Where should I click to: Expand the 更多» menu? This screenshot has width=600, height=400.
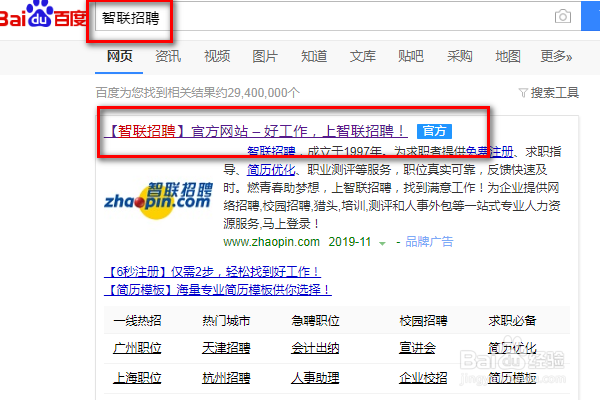point(556,56)
